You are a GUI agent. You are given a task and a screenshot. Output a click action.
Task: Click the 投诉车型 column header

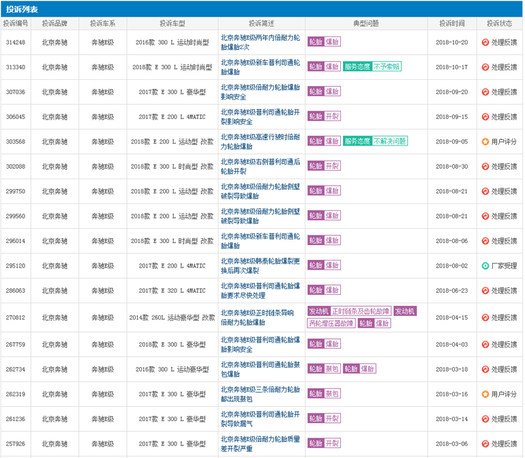pyautogui.click(x=172, y=23)
